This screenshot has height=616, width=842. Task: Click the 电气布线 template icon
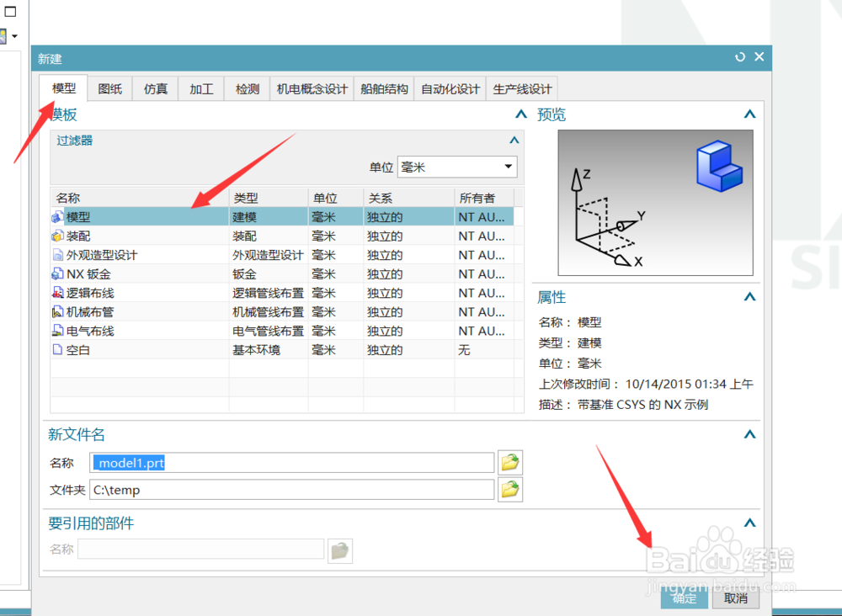click(57, 331)
